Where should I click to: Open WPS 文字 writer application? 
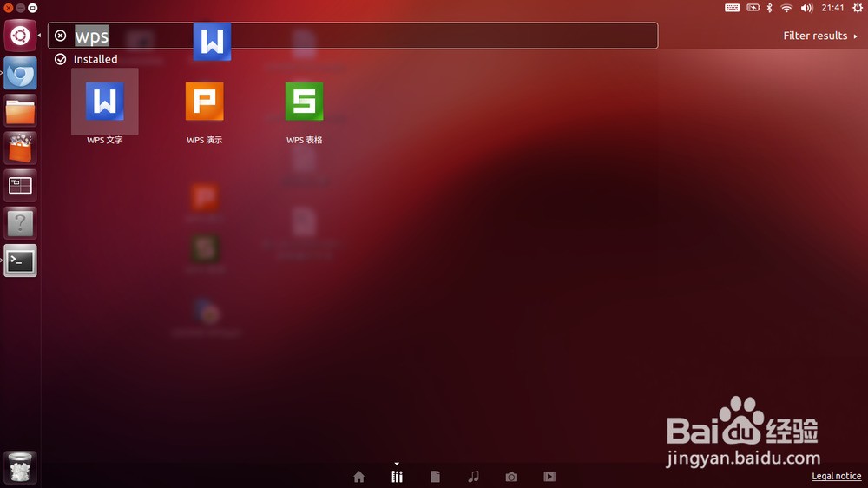click(104, 102)
